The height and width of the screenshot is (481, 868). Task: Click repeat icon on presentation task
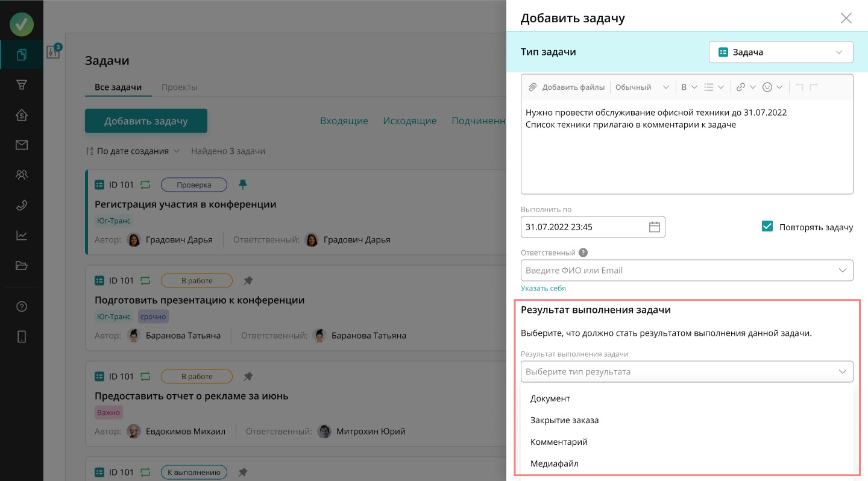tap(145, 280)
